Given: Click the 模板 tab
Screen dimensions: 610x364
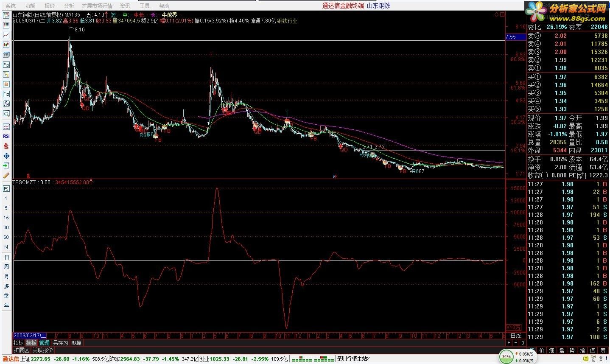Looking at the screenshot, I should click(x=31, y=343).
